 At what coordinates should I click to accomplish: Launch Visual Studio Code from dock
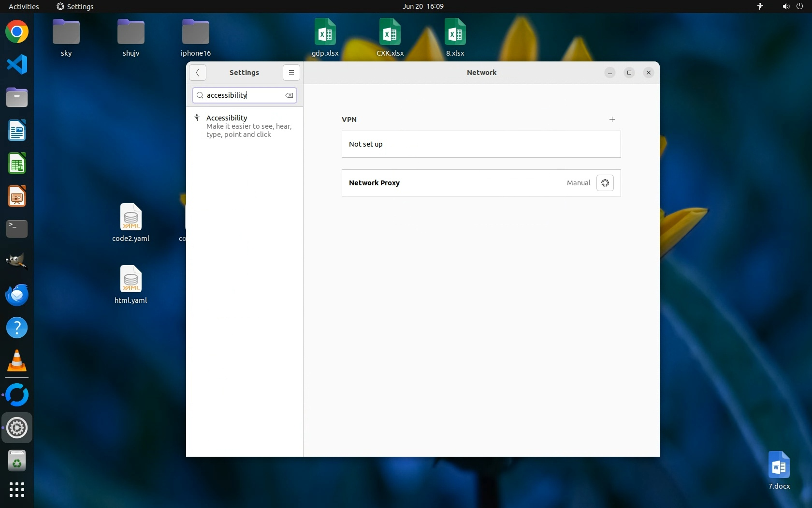pos(17,65)
